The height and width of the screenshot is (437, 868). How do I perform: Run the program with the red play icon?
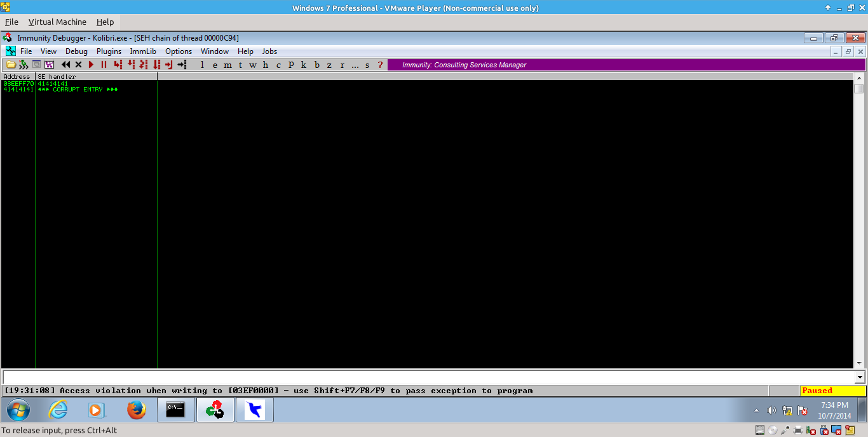[x=91, y=65]
